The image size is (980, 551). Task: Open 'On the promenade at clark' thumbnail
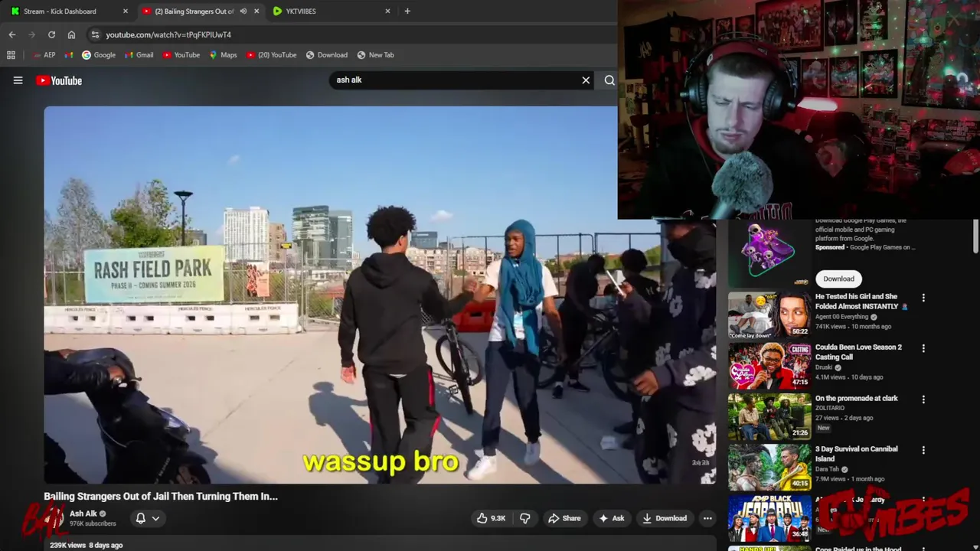coord(769,416)
